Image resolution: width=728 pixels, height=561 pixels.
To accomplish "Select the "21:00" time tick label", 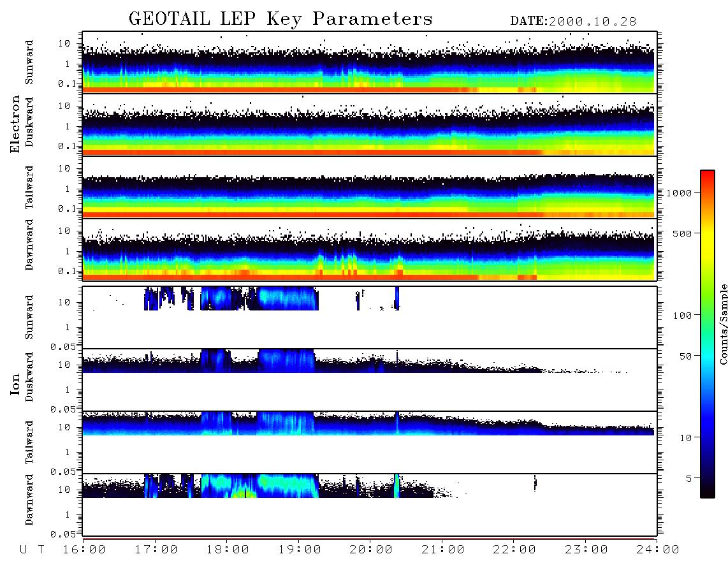I will [443, 550].
